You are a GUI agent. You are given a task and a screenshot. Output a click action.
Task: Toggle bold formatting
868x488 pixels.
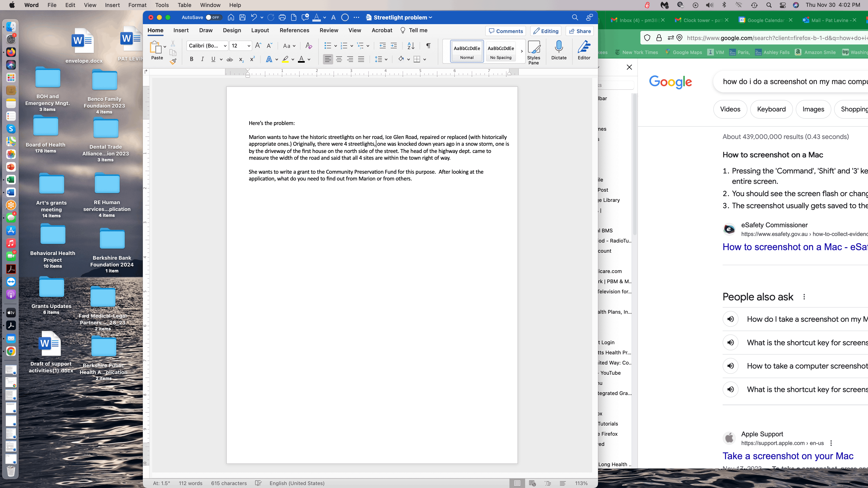coord(191,59)
